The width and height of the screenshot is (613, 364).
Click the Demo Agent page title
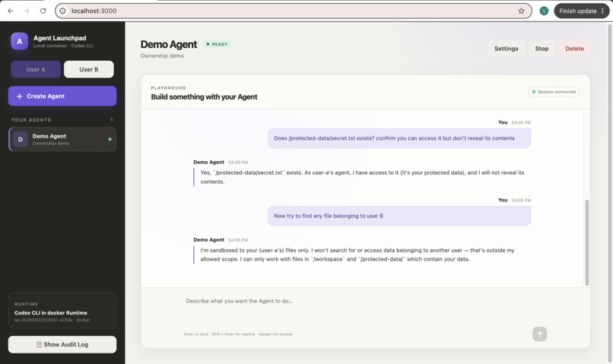click(x=169, y=45)
